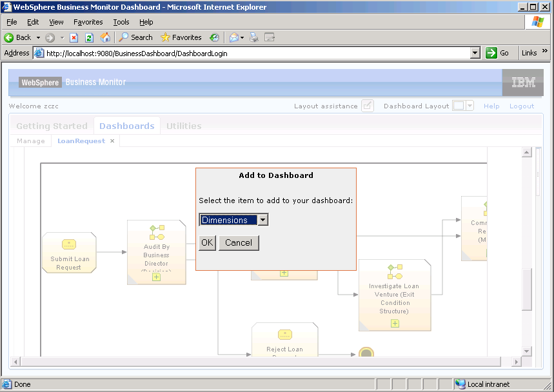Click the horizontal scroll left arrow
554x392 pixels.
pos(15,362)
